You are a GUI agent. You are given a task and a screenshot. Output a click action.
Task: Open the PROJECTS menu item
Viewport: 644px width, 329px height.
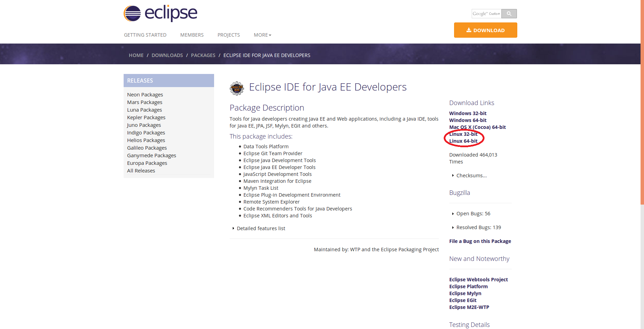coord(229,35)
